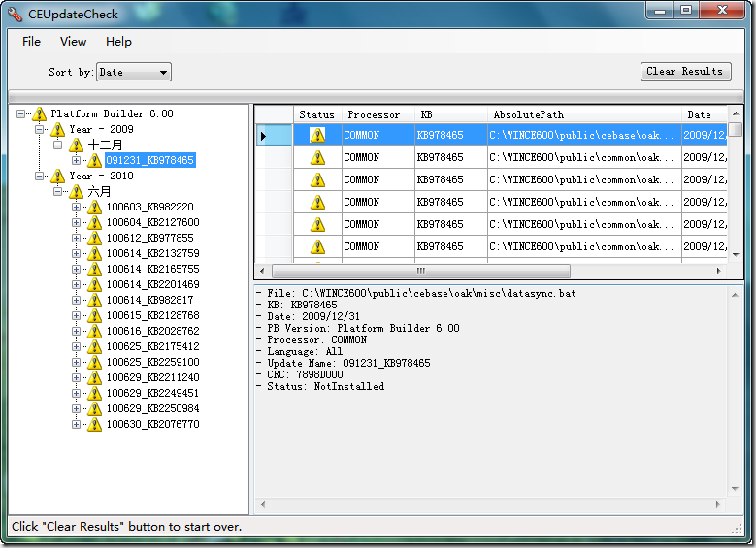
Task: Click the selected row's cebase AbsolutePath cell
Action: click(584, 135)
